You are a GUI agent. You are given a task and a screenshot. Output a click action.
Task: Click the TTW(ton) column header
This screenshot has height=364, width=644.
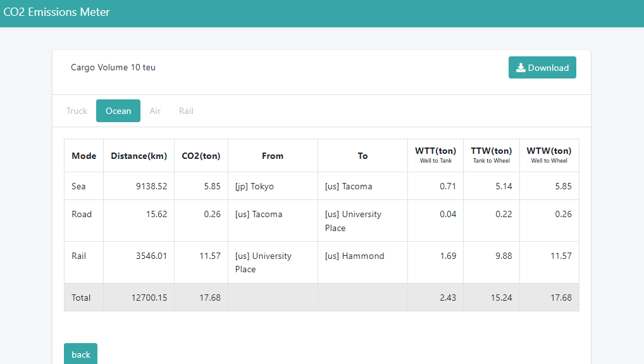click(492, 151)
